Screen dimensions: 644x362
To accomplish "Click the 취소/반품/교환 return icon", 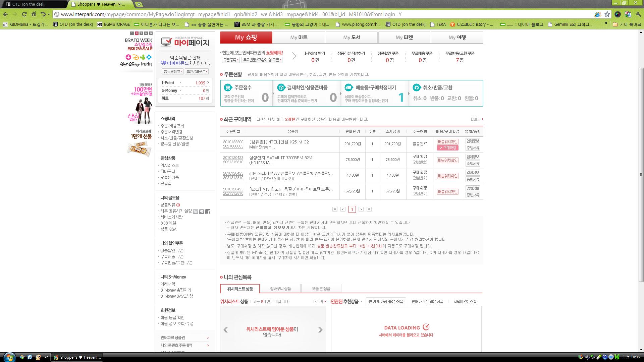I will pyautogui.click(x=417, y=87).
